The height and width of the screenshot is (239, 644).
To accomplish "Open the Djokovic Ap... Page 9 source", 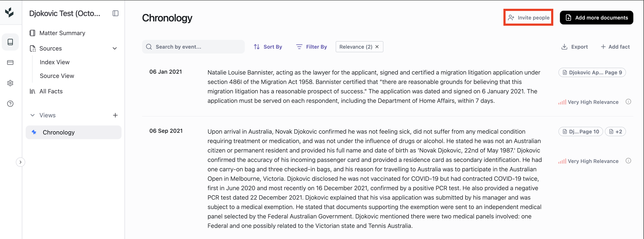I will point(592,73).
